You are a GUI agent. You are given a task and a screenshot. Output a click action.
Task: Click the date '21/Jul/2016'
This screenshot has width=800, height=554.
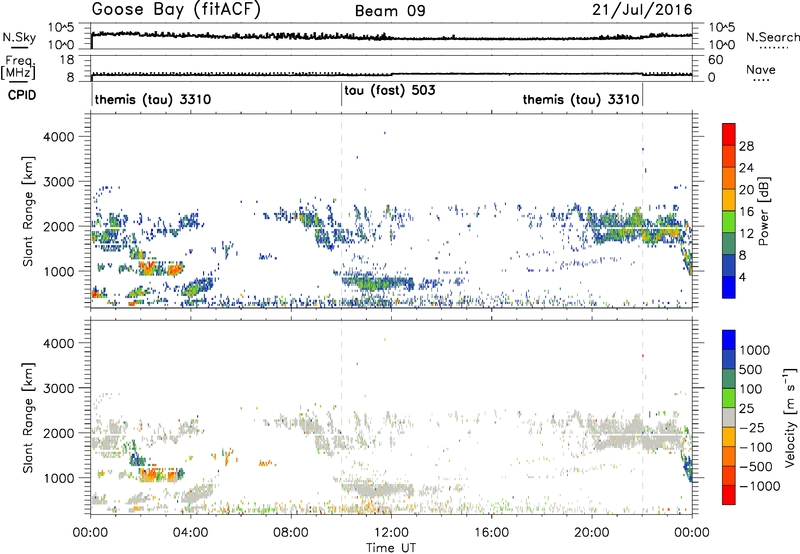(x=642, y=10)
